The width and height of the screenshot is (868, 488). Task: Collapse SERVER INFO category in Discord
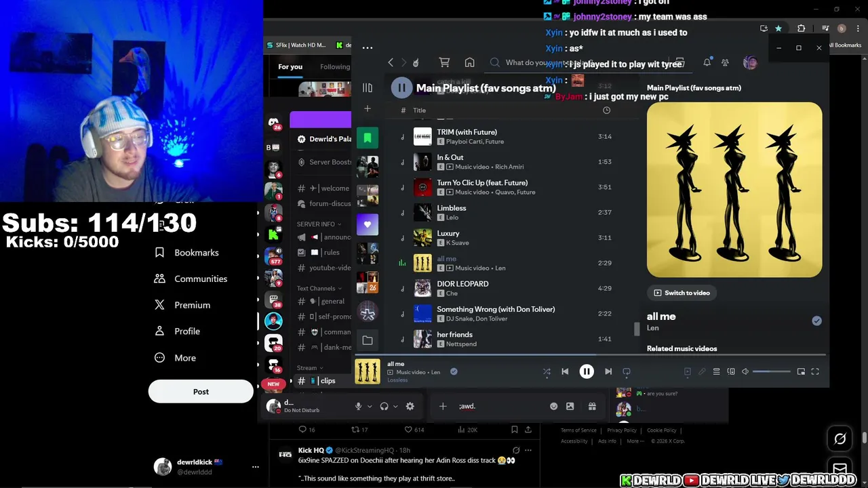click(x=319, y=224)
